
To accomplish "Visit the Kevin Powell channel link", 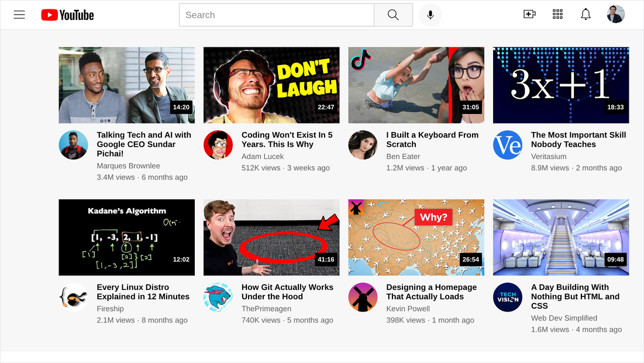I will [408, 309].
